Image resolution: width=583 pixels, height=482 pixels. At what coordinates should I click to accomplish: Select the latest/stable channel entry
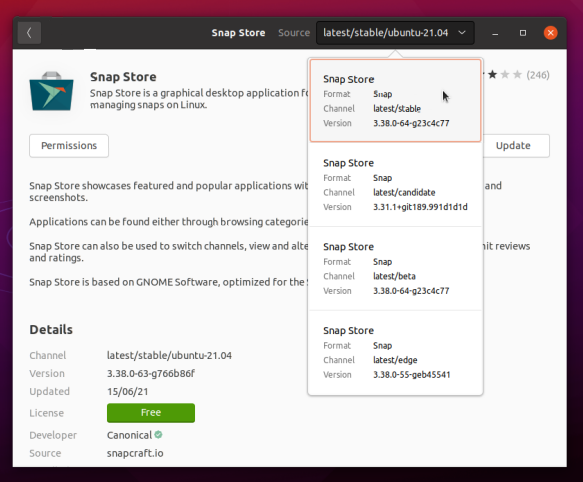(395, 101)
